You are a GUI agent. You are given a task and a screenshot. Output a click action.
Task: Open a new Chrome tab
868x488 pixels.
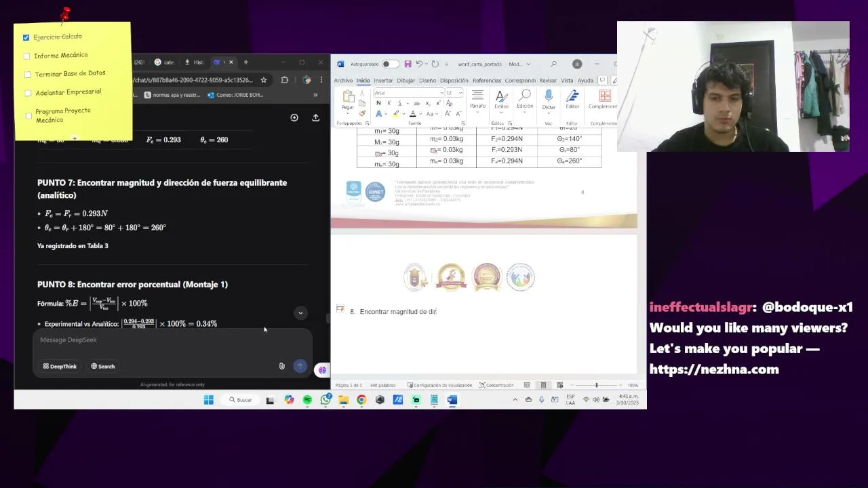[245, 62]
